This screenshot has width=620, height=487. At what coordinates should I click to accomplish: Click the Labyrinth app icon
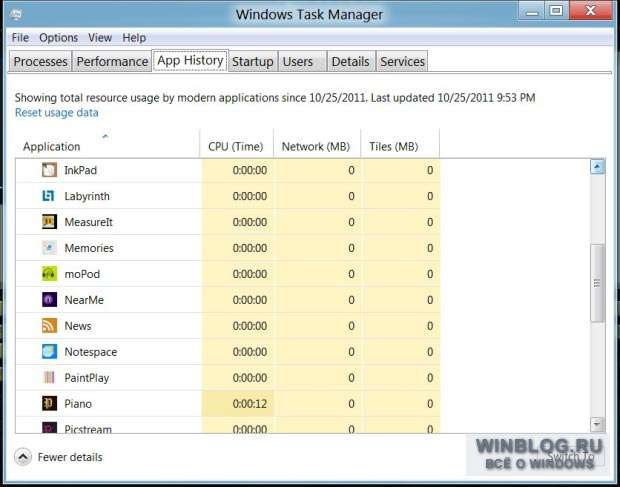point(49,196)
